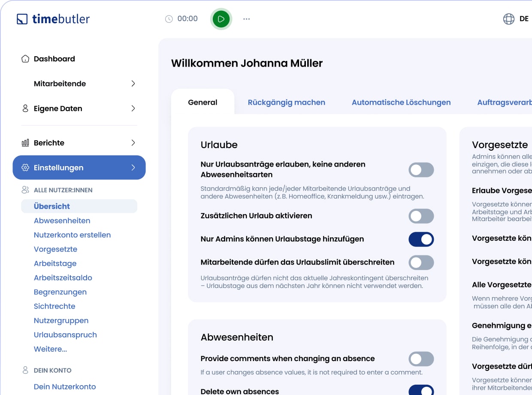Screen dimensions: 532x395
Task: Click the Einstellungen gear icon
Action: click(25, 167)
